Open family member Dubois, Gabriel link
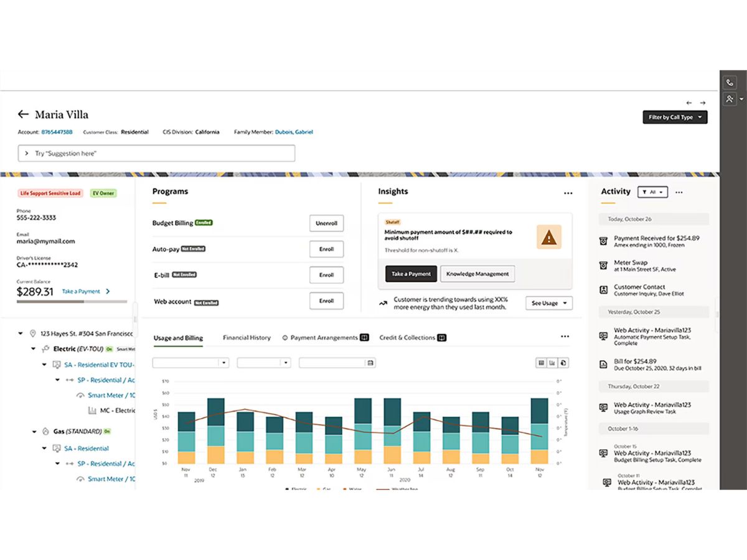Image resolution: width=747 pixels, height=560 pixels. (x=294, y=132)
